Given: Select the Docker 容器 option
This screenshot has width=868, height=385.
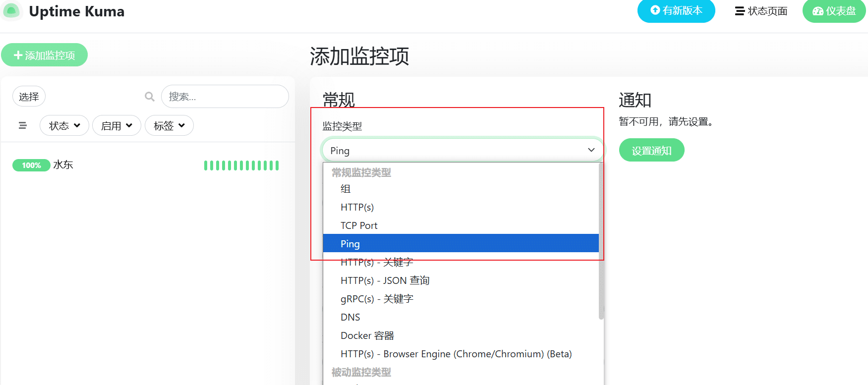Looking at the screenshot, I should coord(461,335).
